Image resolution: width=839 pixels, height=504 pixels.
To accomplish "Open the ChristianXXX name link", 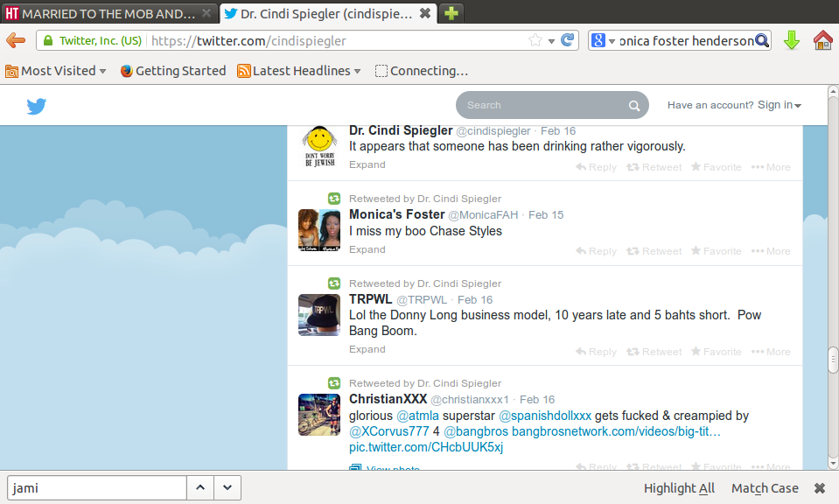I will pos(388,399).
